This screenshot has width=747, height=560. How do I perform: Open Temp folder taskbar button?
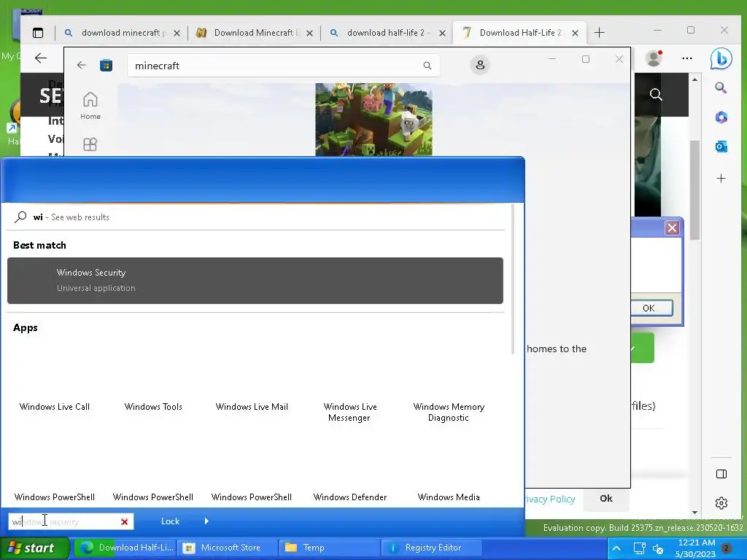329,548
